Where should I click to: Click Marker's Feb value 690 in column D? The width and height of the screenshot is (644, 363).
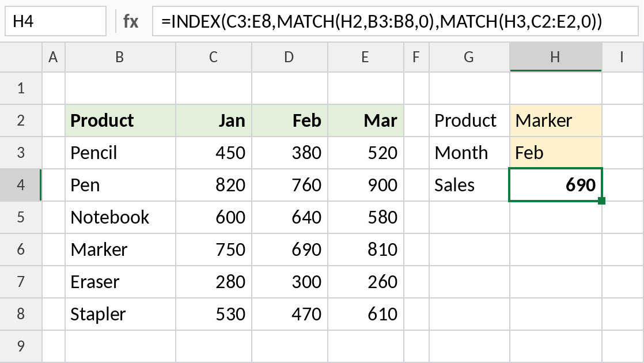290,249
